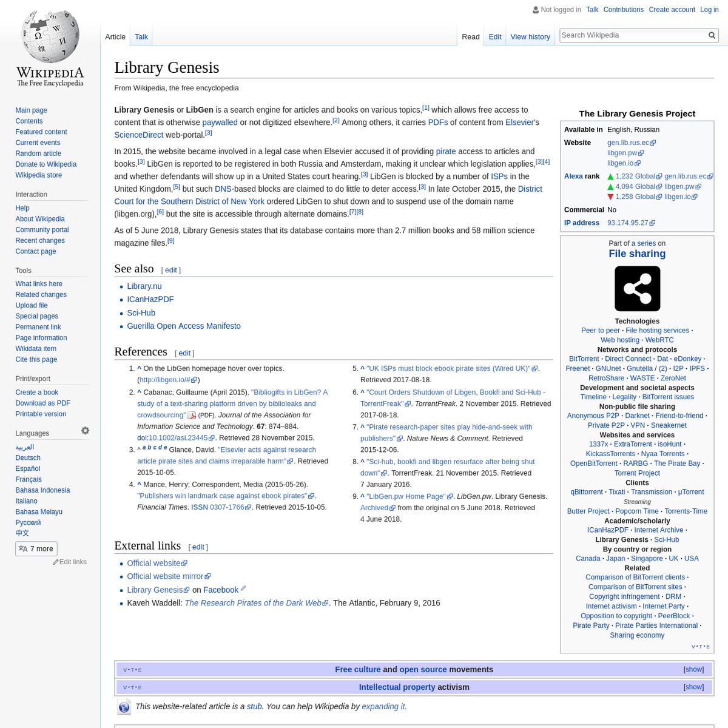Click the translate icon on 7 more button
The height and width of the screenshot is (728, 728).
[x=23, y=549]
